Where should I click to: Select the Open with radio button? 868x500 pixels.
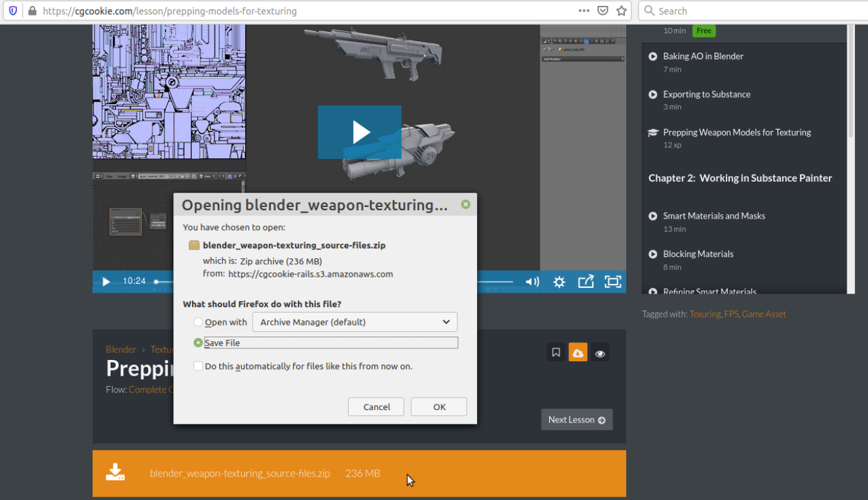[x=198, y=322]
